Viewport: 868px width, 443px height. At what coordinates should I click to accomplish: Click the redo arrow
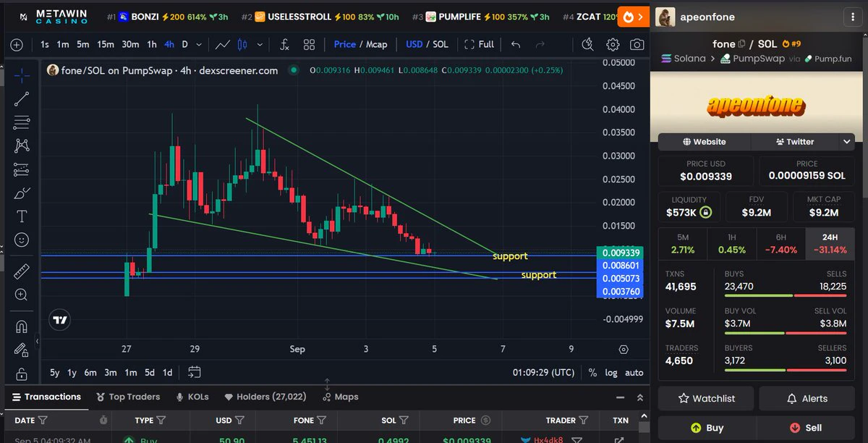[540, 44]
